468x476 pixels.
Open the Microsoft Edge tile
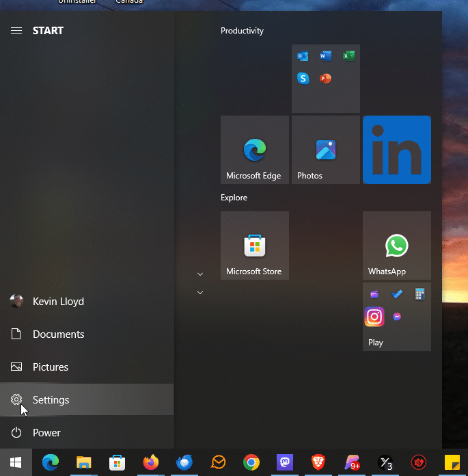255,150
